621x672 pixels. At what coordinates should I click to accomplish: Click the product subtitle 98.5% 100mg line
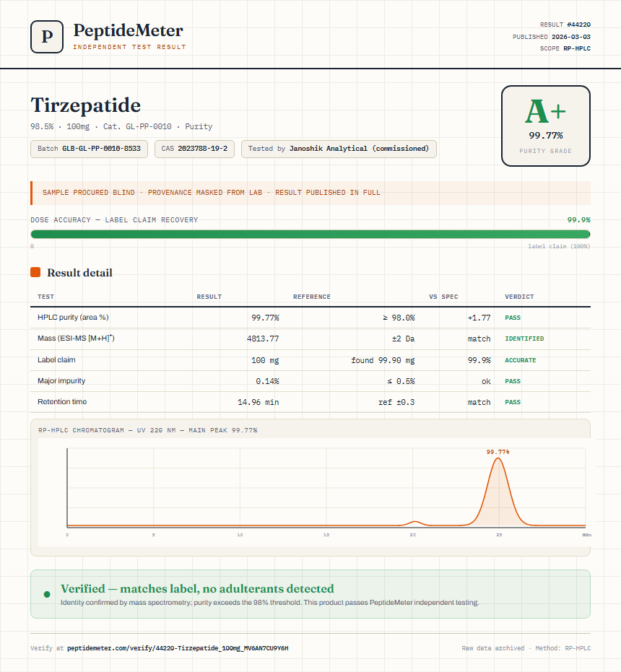point(121,126)
